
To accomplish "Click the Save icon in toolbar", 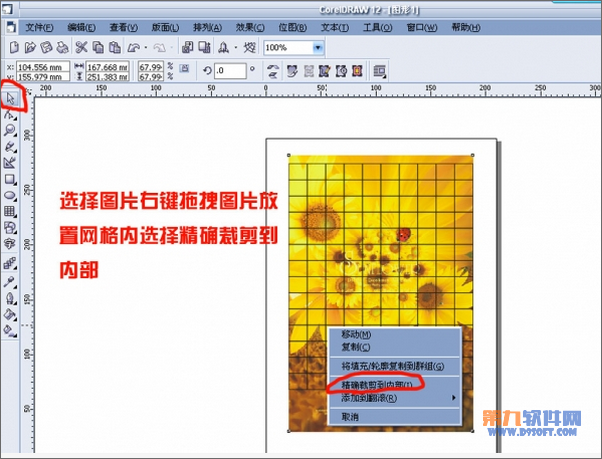I will coord(46,48).
